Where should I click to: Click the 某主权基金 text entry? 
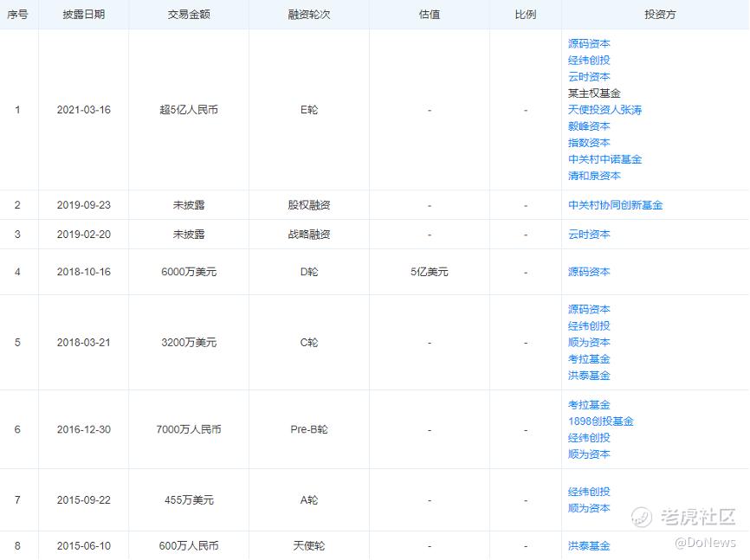tap(594, 93)
